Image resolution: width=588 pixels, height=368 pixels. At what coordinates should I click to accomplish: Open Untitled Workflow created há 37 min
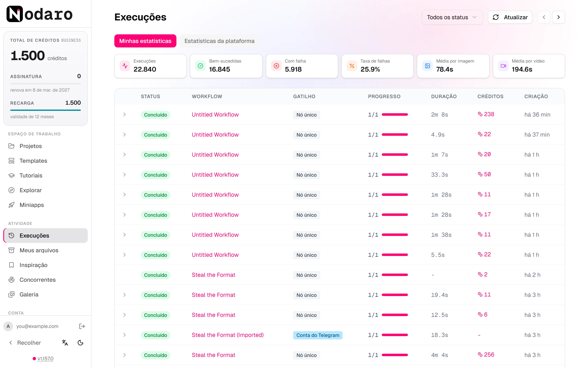(x=215, y=135)
